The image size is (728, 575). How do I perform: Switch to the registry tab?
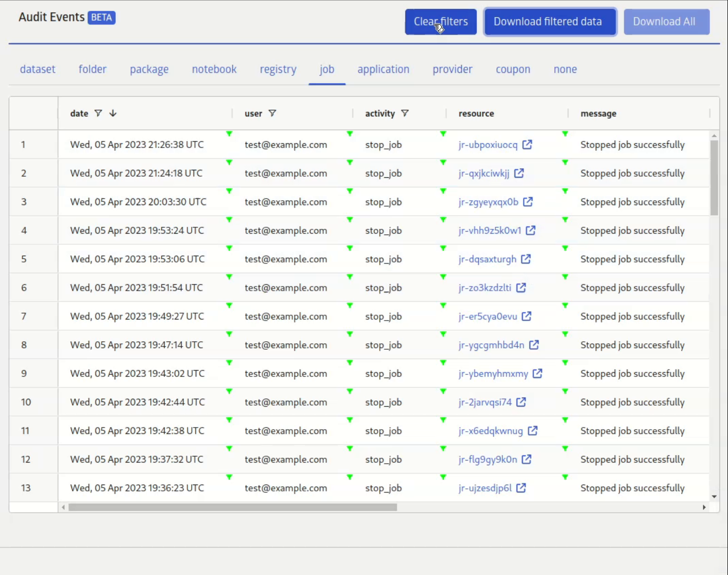tap(278, 69)
